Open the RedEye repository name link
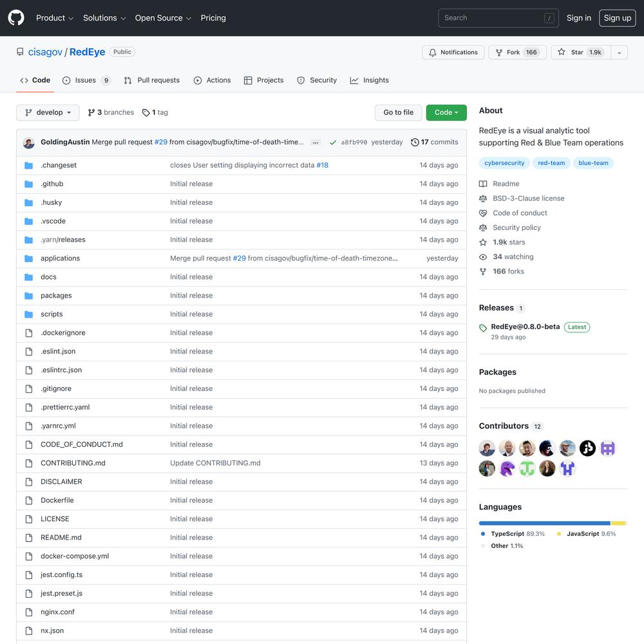The height and width of the screenshot is (644, 644). [x=87, y=52]
